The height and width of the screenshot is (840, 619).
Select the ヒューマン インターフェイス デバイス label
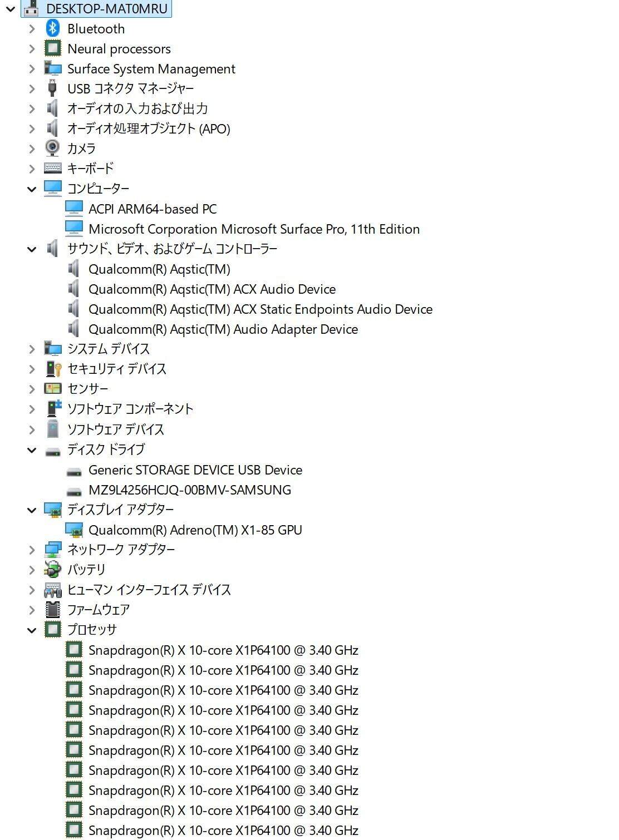pyautogui.click(x=149, y=589)
